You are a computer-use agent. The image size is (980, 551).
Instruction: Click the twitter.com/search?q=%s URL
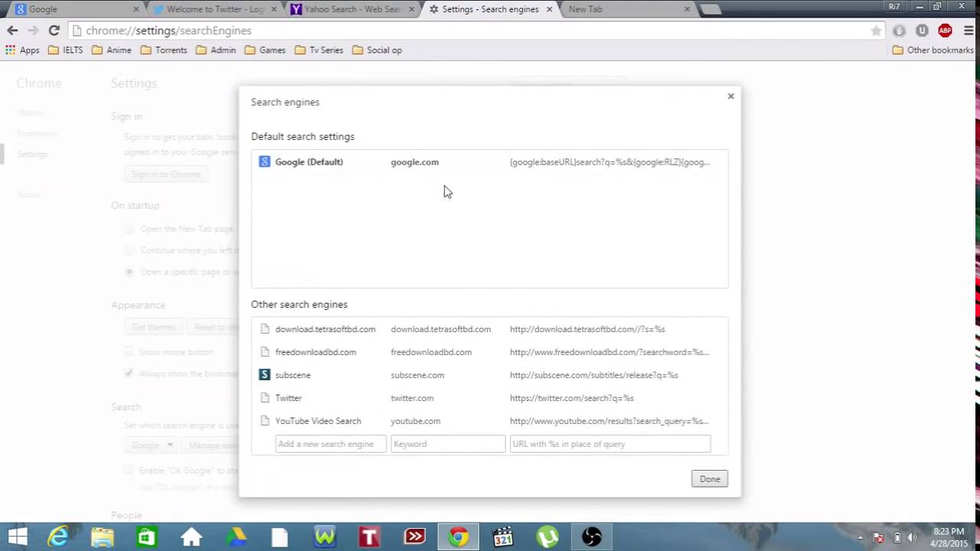(x=572, y=398)
